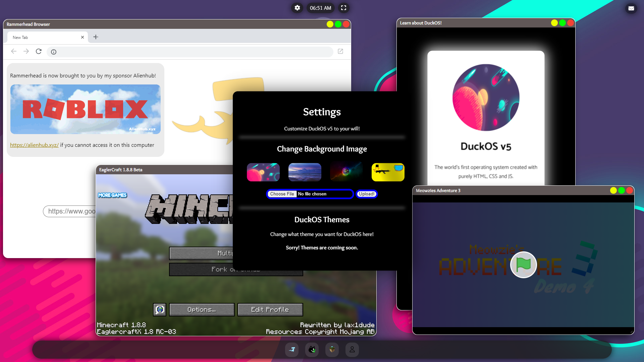The image size is (644, 362).
Task: Select the dark rainbow globe background
Action: click(346, 172)
